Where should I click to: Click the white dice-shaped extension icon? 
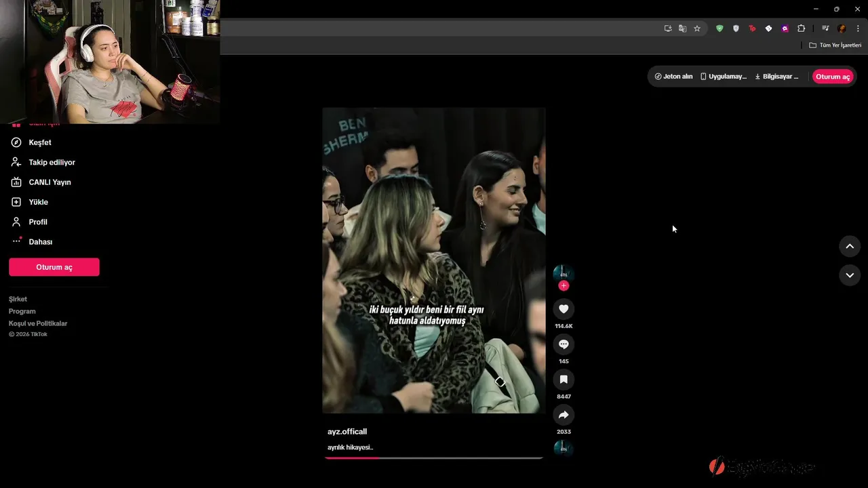[768, 28]
